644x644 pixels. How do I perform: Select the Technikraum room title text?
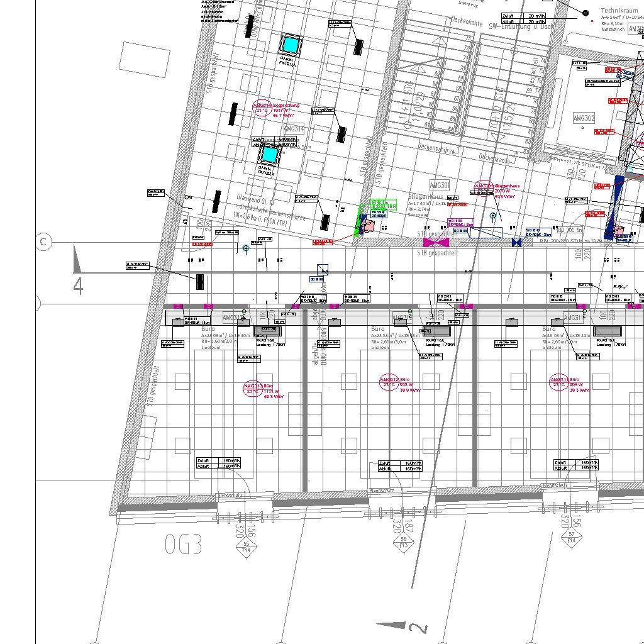click(619, 11)
